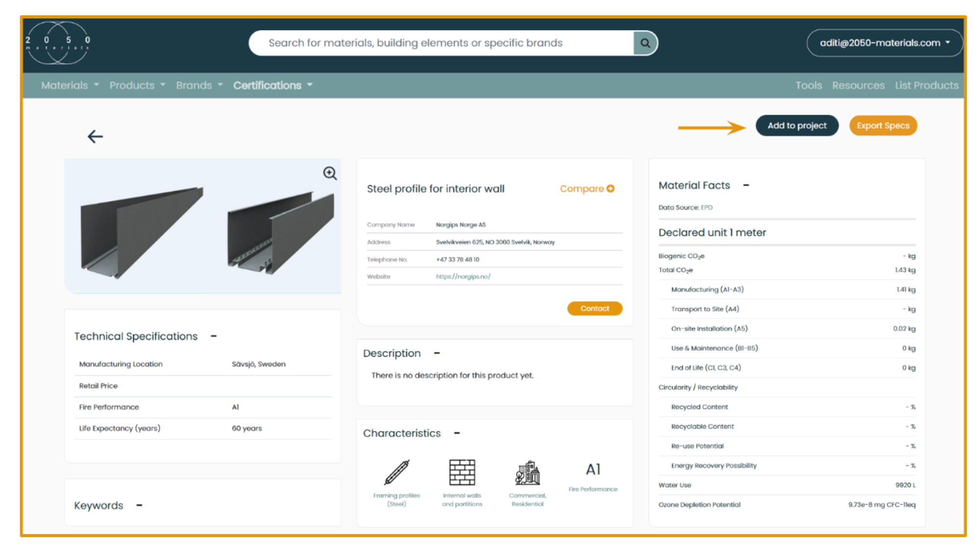Open the Materials dropdown menu
The height and width of the screenshot is (555, 980).
(x=70, y=85)
